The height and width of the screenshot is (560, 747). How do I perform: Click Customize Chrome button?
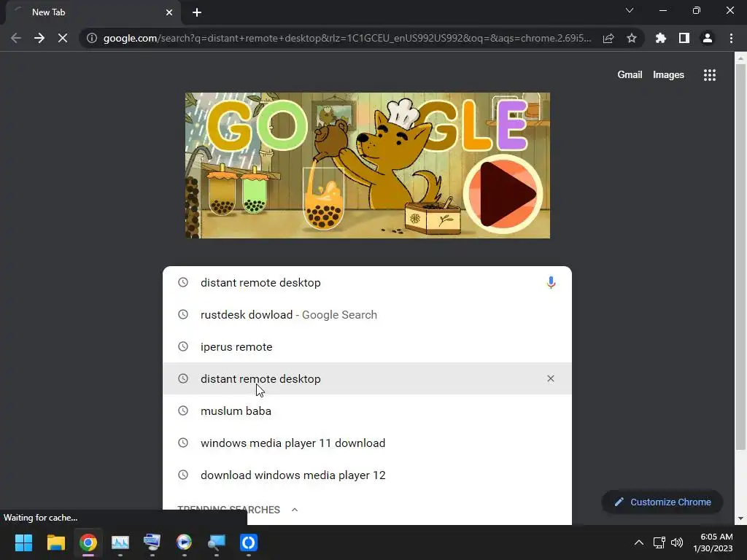tap(662, 502)
